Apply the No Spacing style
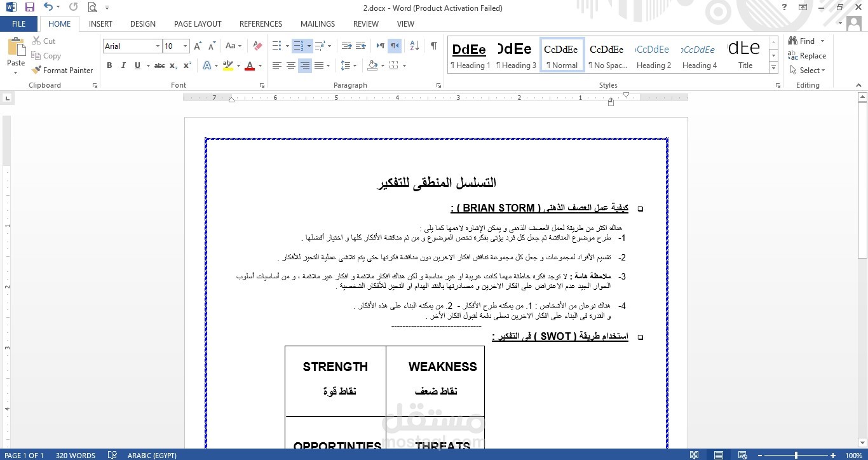Image resolution: width=868 pixels, height=460 pixels. [x=607, y=55]
